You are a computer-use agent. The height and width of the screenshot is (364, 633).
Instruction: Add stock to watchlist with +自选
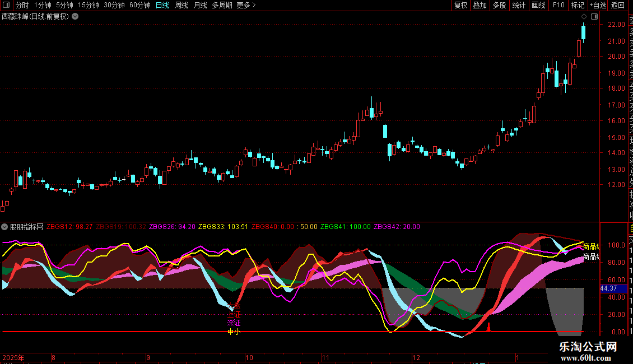598,6
